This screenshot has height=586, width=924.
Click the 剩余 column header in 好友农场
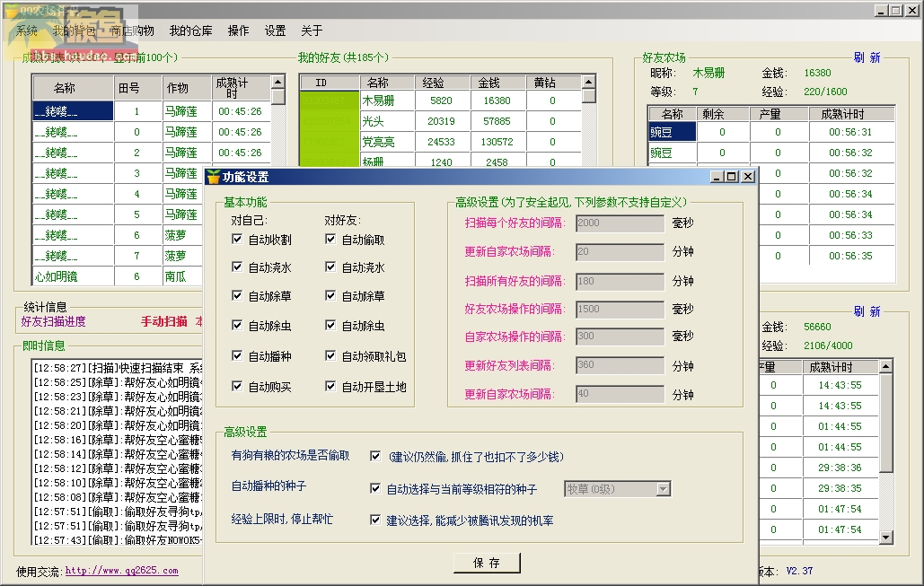pyautogui.click(x=723, y=114)
